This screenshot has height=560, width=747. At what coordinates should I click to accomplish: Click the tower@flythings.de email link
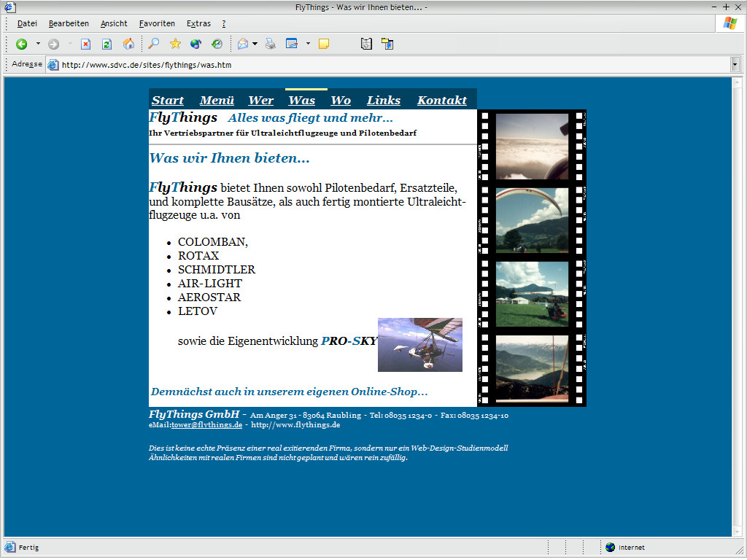coord(206,425)
